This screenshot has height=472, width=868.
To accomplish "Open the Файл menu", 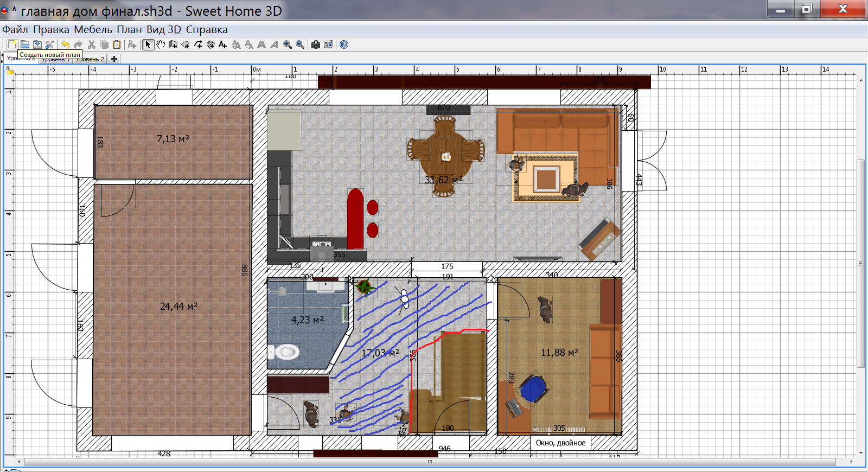I will (15, 29).
